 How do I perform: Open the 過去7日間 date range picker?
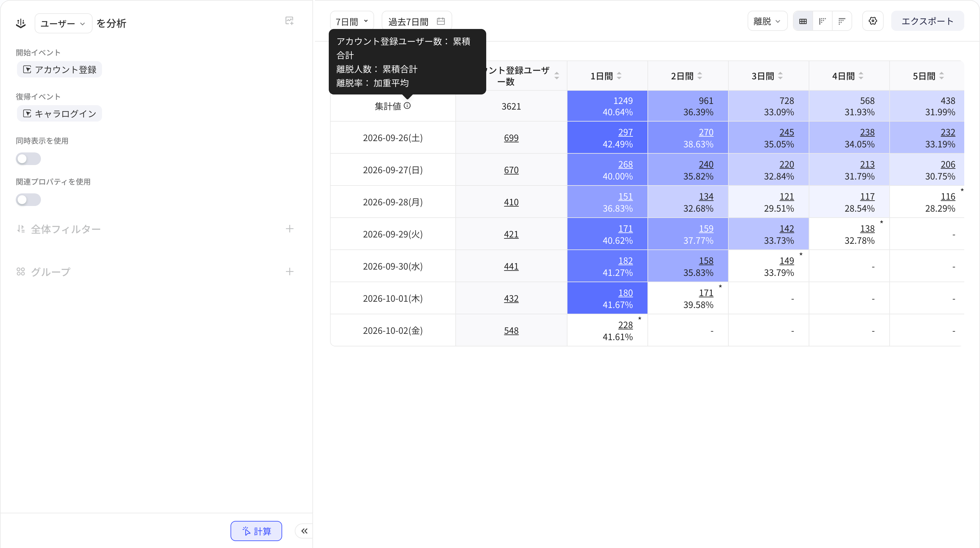417,21
